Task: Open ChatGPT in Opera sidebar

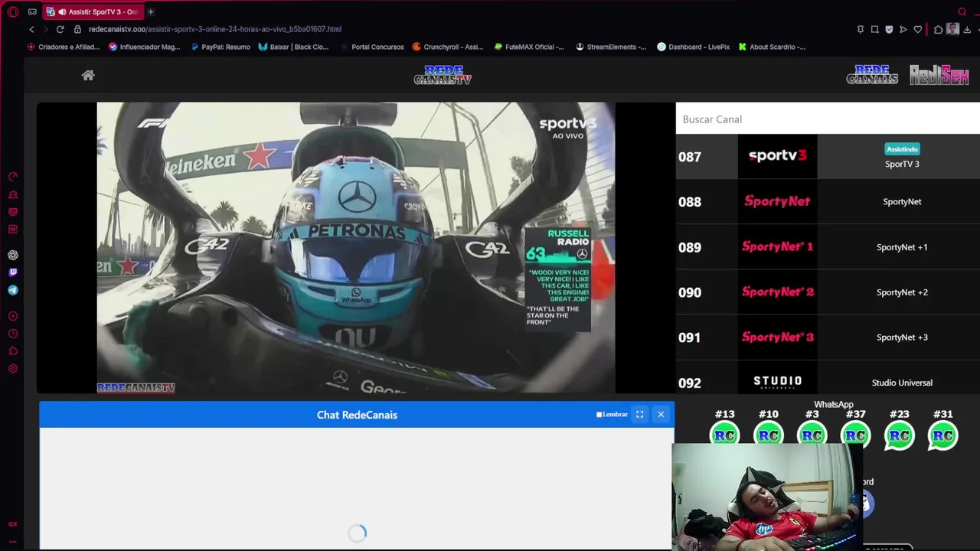Action: pyautogui.click(x=13, y=255)
